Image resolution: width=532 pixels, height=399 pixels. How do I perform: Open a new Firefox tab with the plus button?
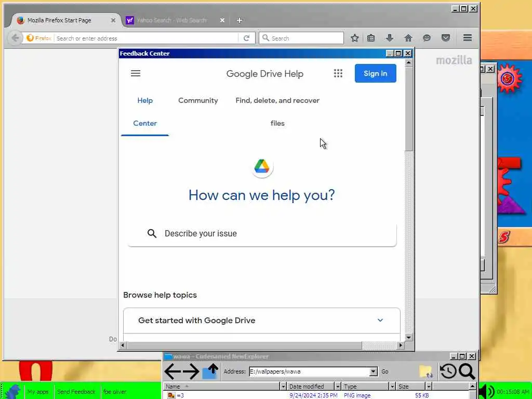click(x=239, y=20)
